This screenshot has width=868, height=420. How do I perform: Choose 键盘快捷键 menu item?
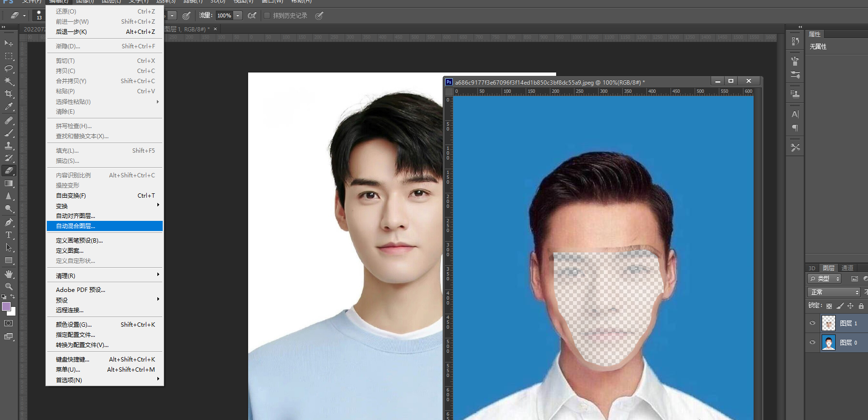pos(104,360)
